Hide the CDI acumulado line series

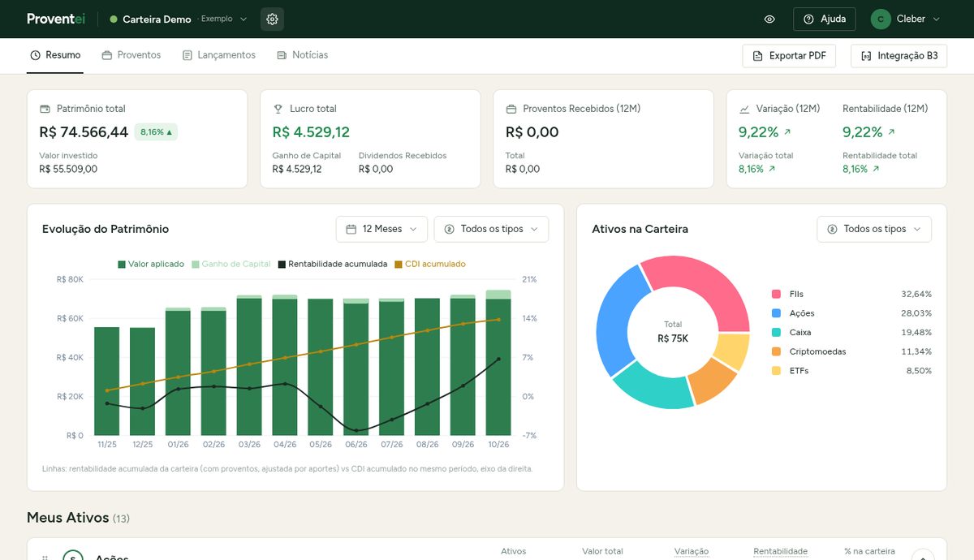[x=430, y=265]
